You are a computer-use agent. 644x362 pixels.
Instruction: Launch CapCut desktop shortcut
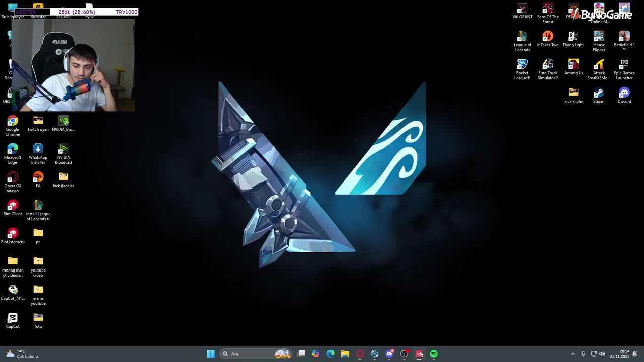[x=13, y=321]
